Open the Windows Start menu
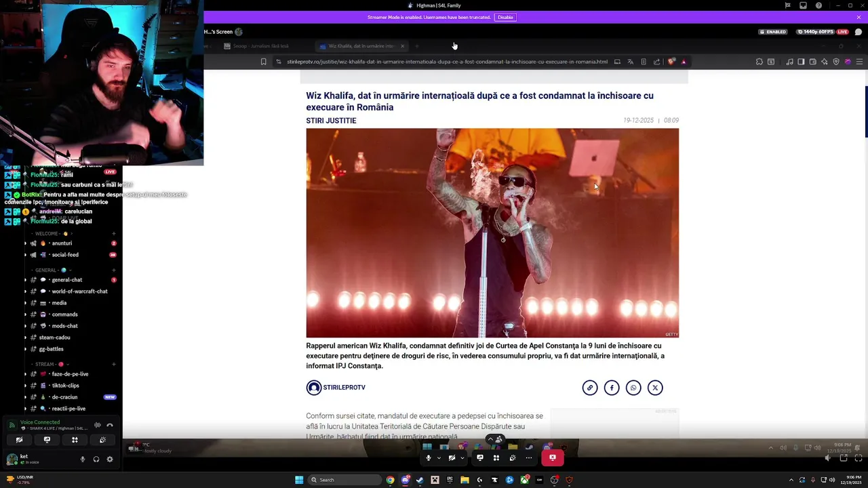Screen dimensions: 868x488 coord(299,480)
